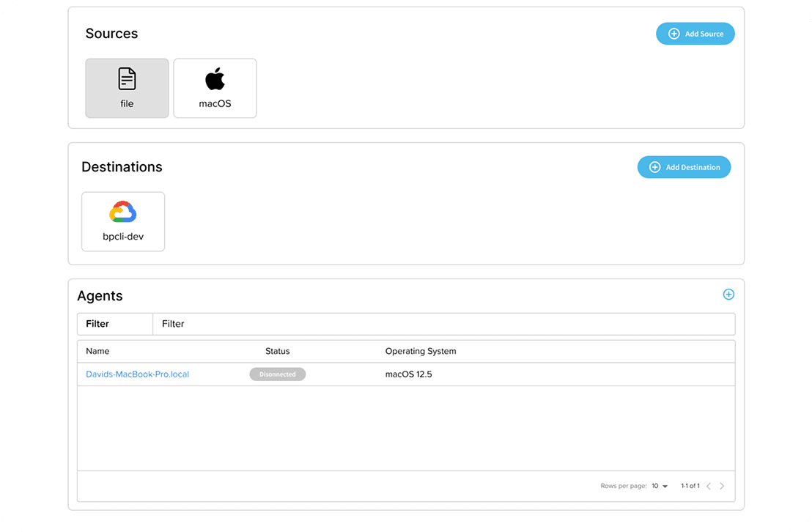Focus the agents Filter input field
812x532 pixels.
point(444,324)
